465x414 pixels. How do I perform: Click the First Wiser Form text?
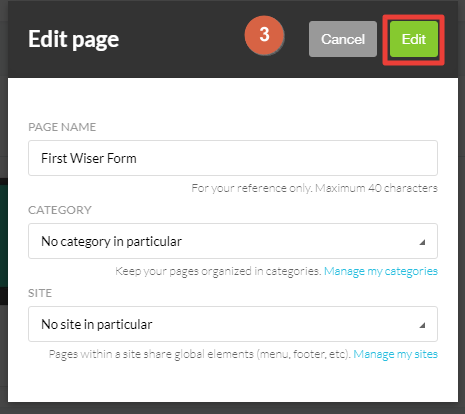(x=89, y=158)
